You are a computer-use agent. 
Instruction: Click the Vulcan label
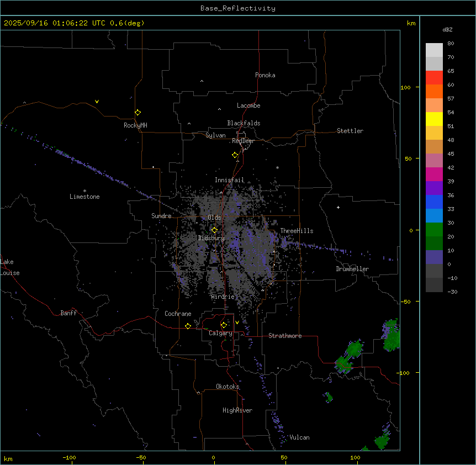click(x=299, y=437)
